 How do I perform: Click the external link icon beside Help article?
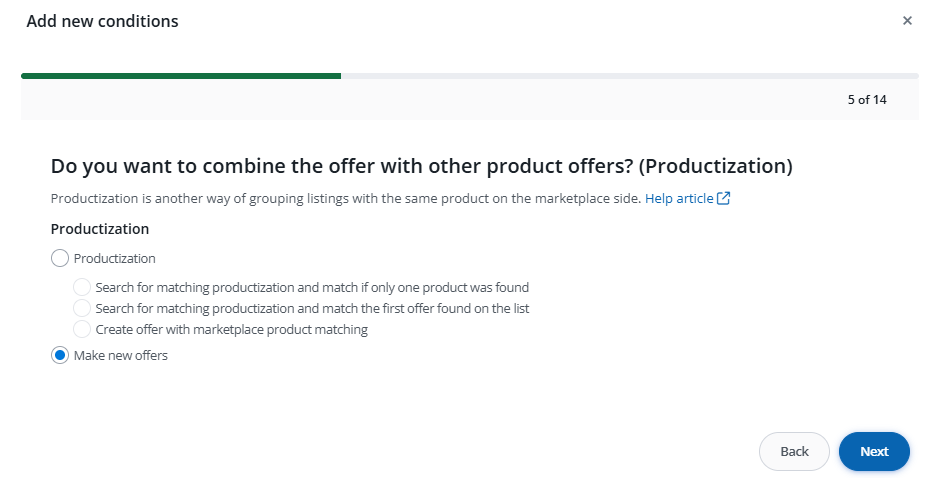tap(724, 198)
